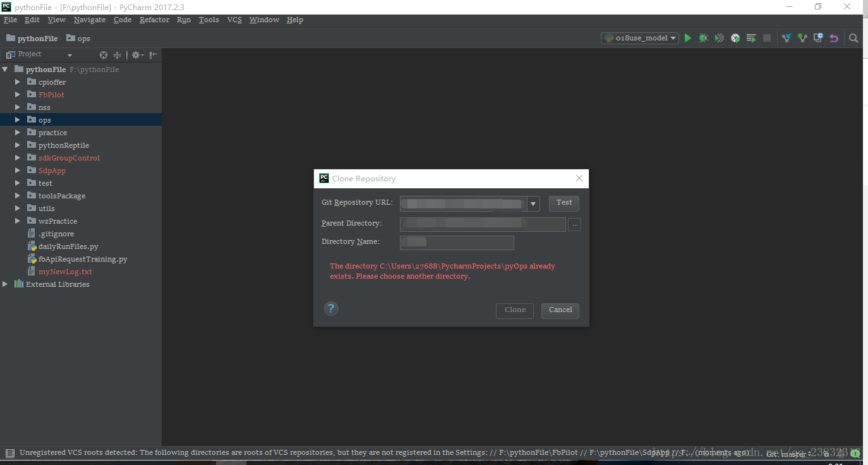
Task: Expand the practice folder
Action: click(x=18, y=133)
